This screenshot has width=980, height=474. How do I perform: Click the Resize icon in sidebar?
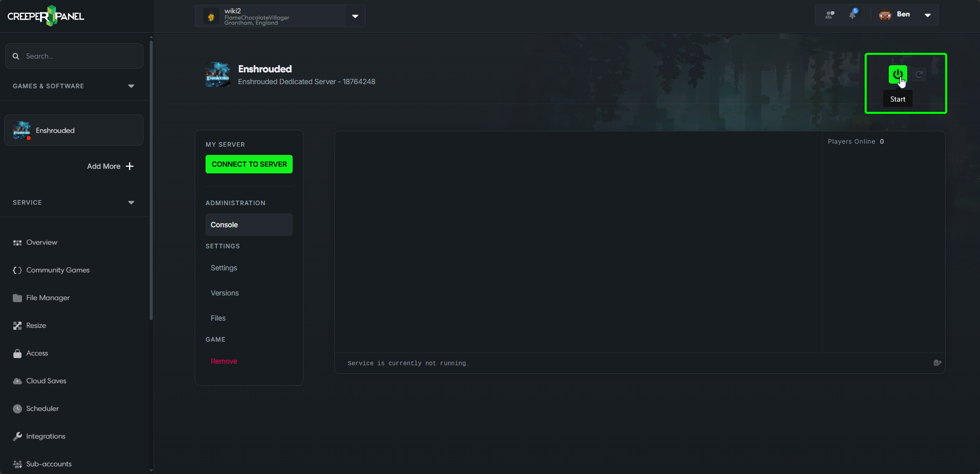(x=17, y=326)
